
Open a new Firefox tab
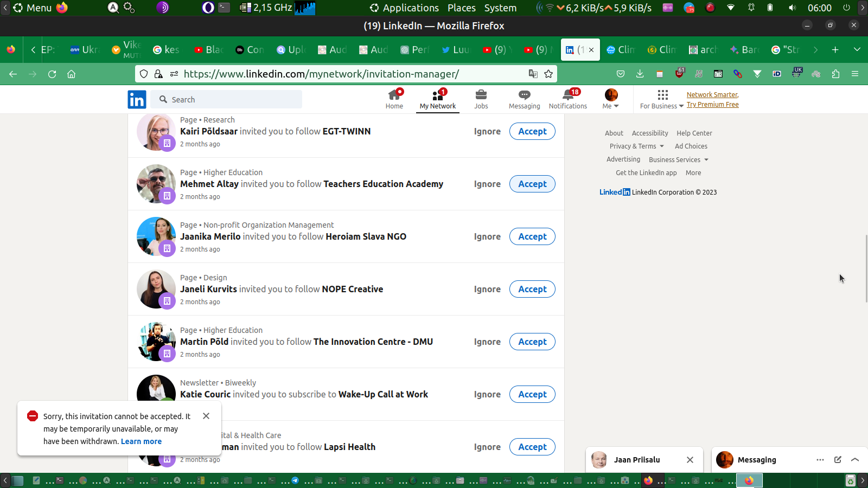pos(835,50)
